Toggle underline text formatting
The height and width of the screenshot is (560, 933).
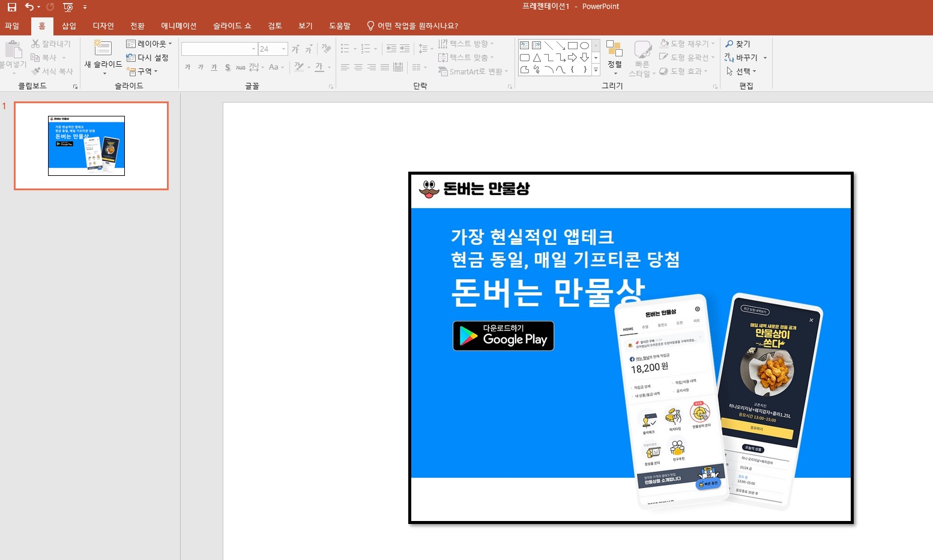(x=214, y=67)
